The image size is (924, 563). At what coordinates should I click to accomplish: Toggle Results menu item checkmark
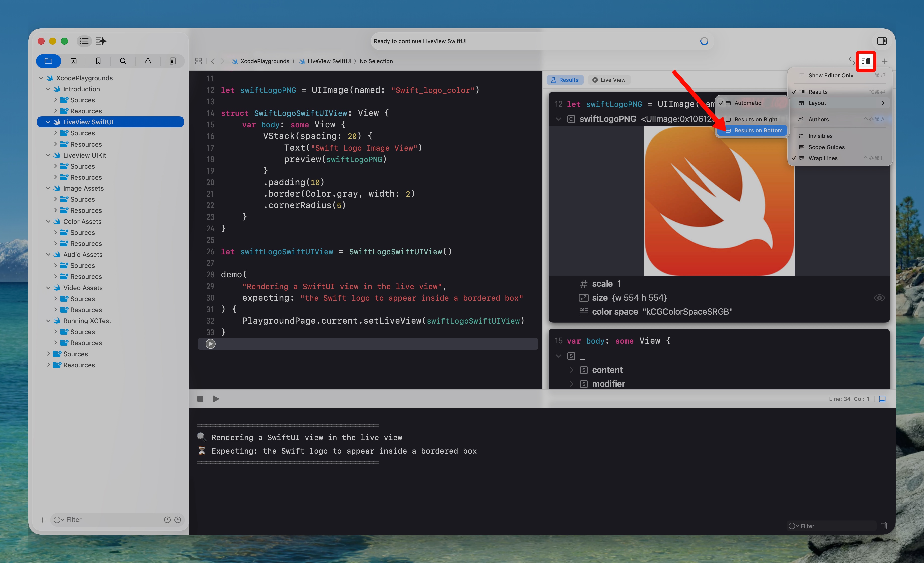coord(840,92)
